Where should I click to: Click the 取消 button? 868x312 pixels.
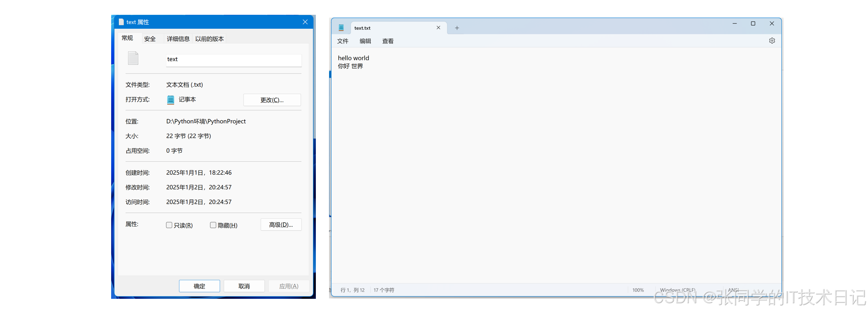(x=244, y=286)
